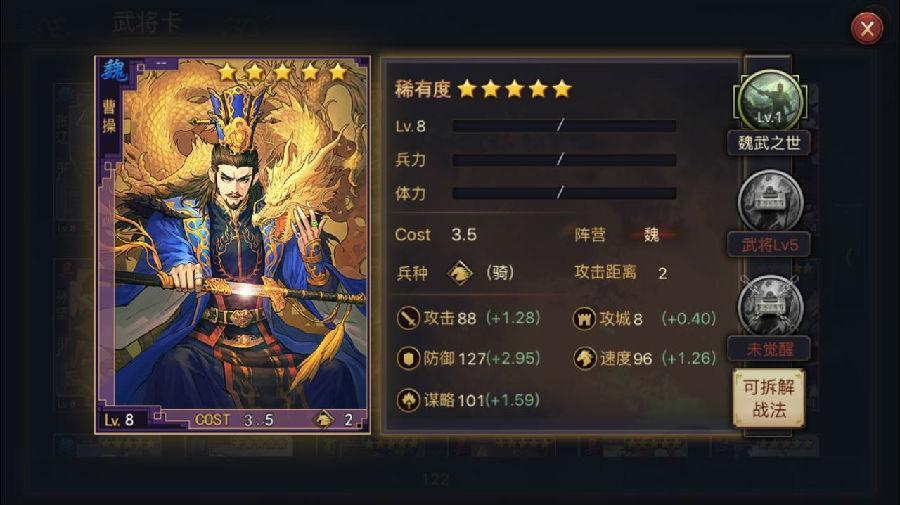Click the 体力 stamina bar
This screenshot has width=900, height=505.
[564, 193]
